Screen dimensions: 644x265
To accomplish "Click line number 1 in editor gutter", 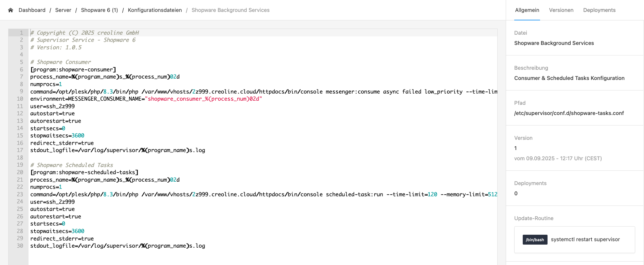I will [21, 33].
